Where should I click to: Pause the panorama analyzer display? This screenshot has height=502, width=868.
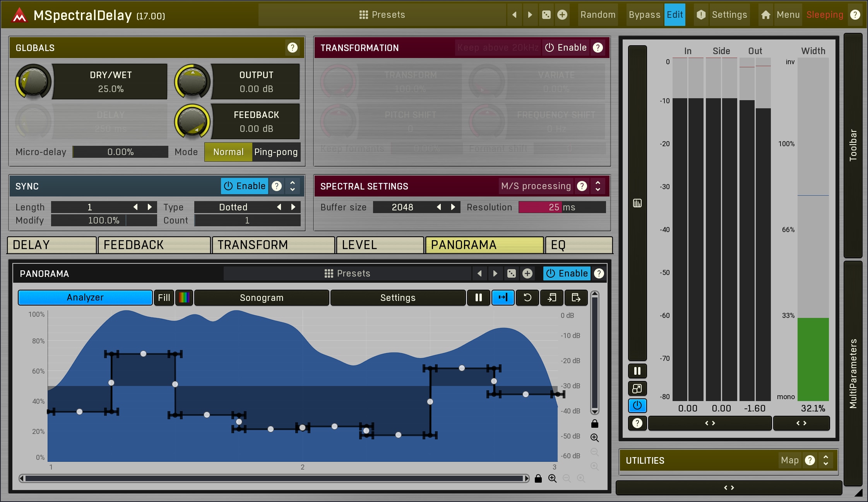point(478,297)
